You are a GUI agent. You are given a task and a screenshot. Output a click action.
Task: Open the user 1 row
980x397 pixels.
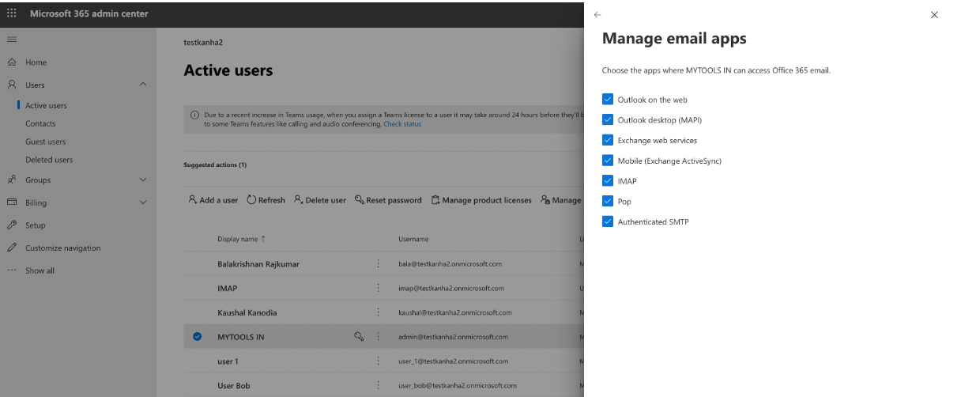(228, 361)
